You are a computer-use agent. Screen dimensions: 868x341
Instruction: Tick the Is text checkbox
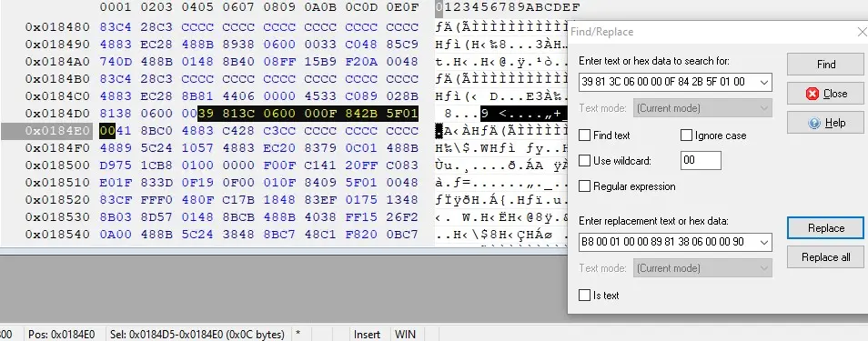[584, 295]
